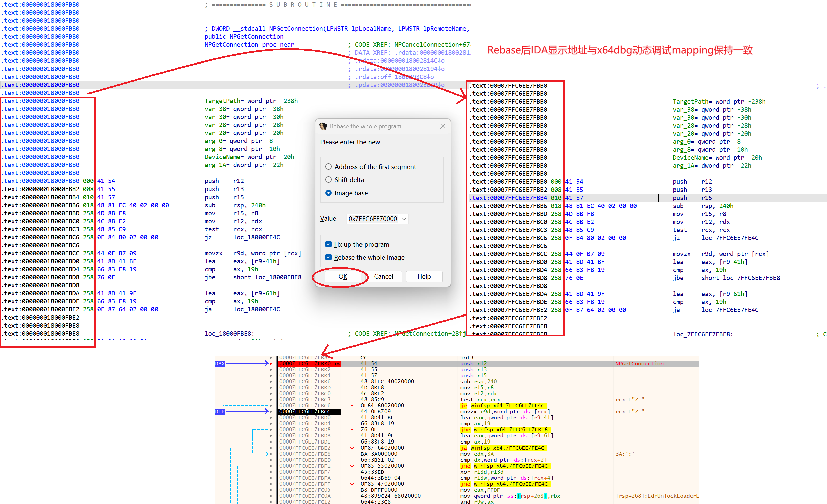Screen dimensions: 827x504
Task: Click the red jump arrow on the jbe line
Action: (x=352, y=430)
